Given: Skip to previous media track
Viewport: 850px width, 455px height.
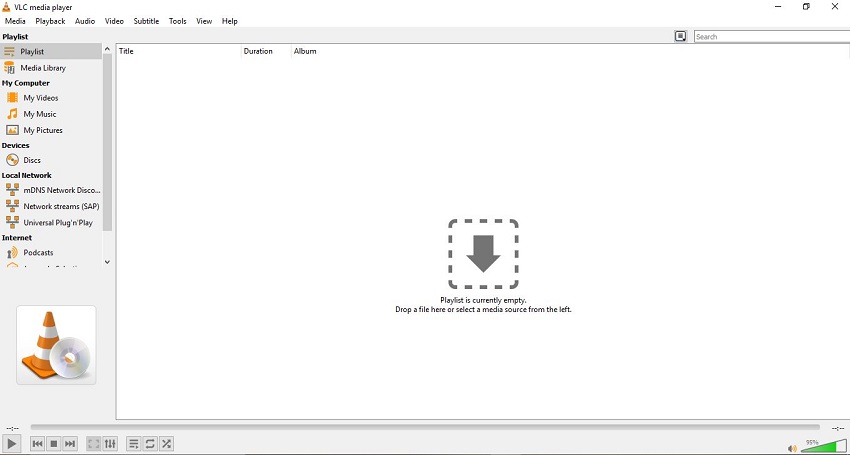Looking at the screenshot, I should tap(37, 444).
